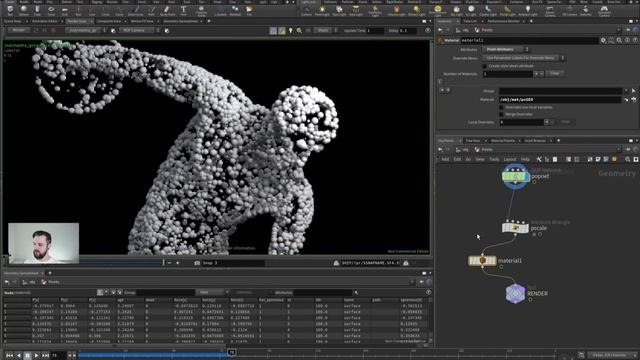Select the Torus shelf tool

point(51,11)
